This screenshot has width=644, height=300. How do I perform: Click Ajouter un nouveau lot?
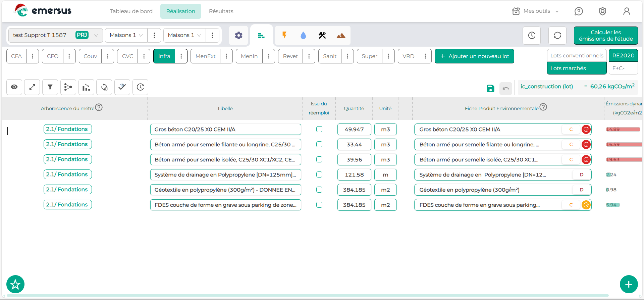coord(474,56)
